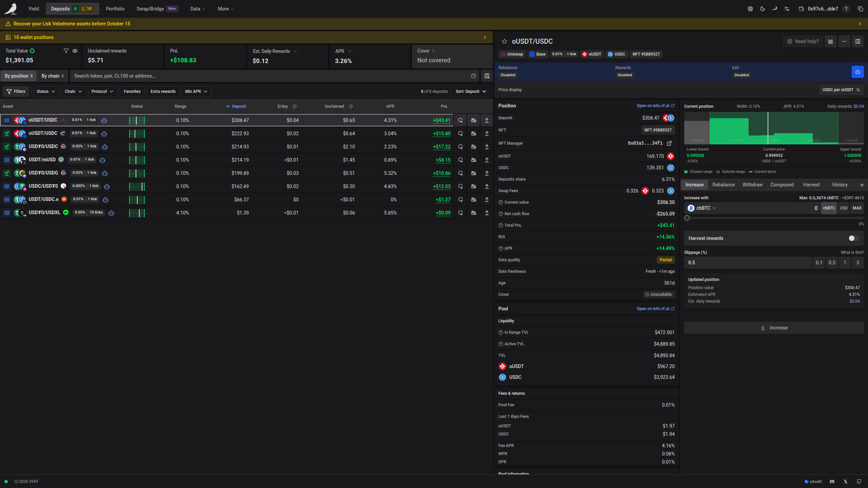Open the three-dot more options menu
The height and width of the screenshot is (488, 868).
point(844,41)
